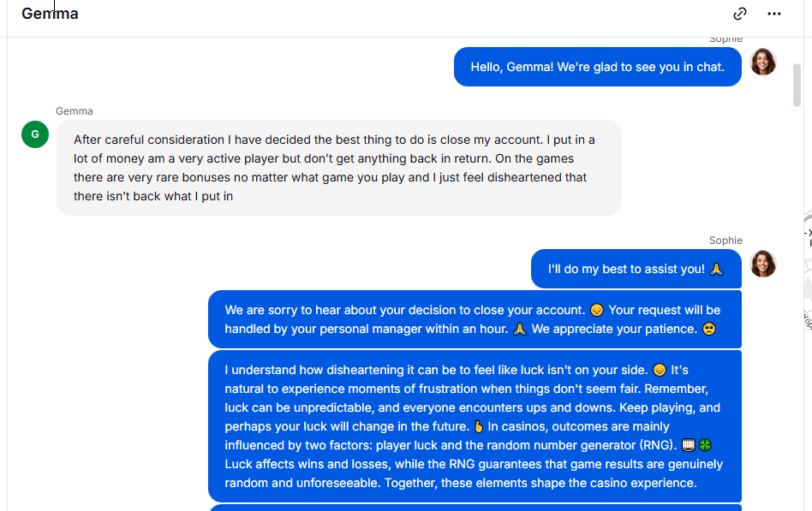
Task: Click the "I understand how disheartening" message
Action: point(474,426)
